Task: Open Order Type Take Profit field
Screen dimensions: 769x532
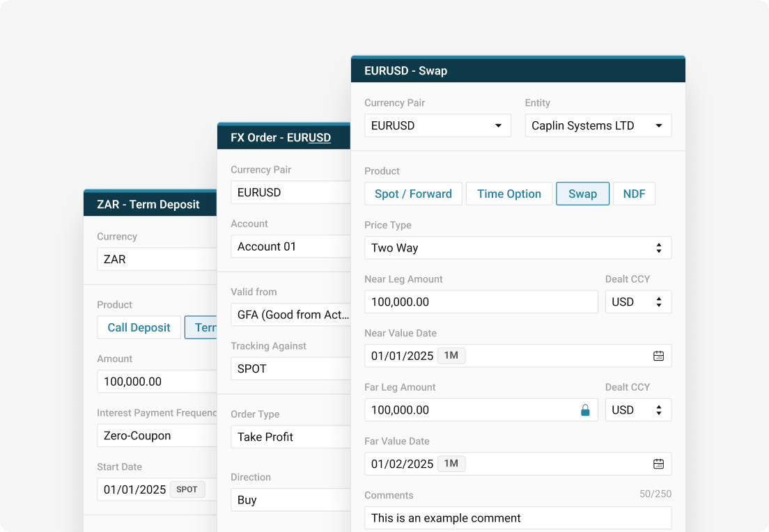Action: click(x=290, y=437)
